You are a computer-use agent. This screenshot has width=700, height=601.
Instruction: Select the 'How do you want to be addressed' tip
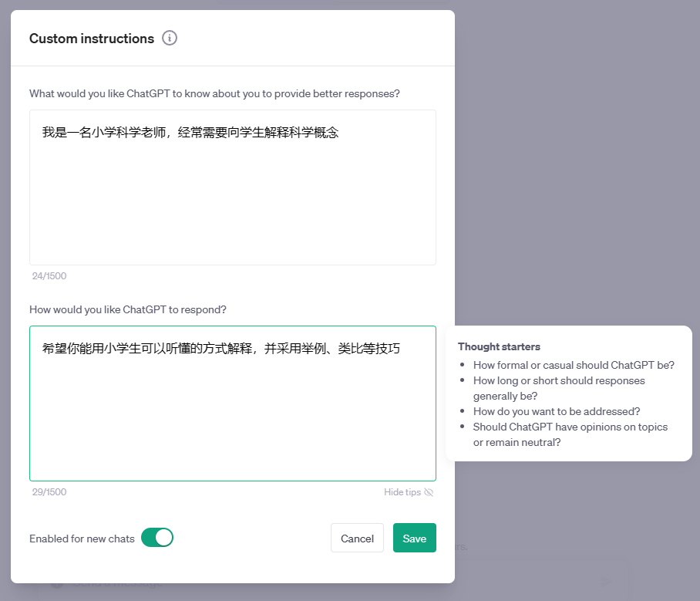pyautogui.click(x=557, y=411)
